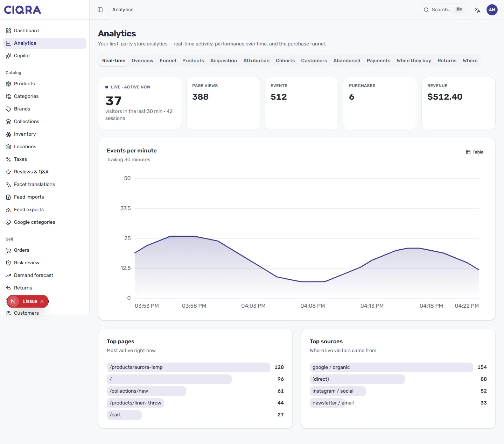Open the Products analytics tab
This screenshot has width=504, height=444.
[x=193, y=61]
